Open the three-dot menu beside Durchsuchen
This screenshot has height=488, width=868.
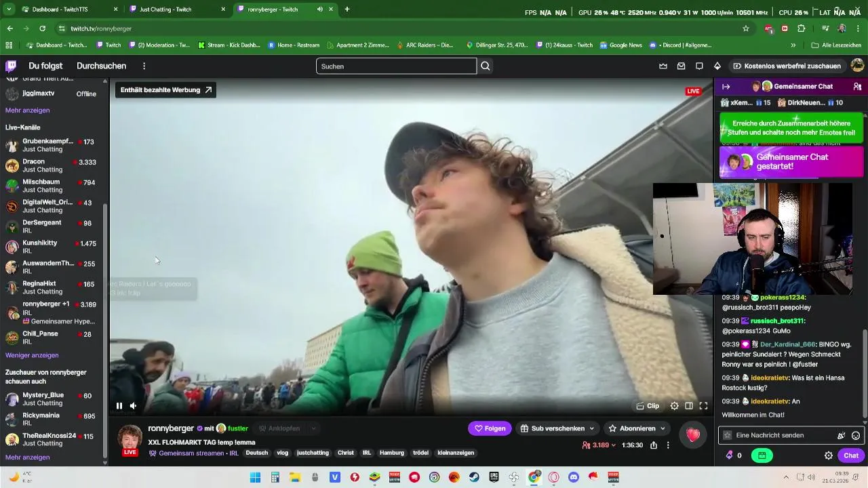tap(144, 66)
